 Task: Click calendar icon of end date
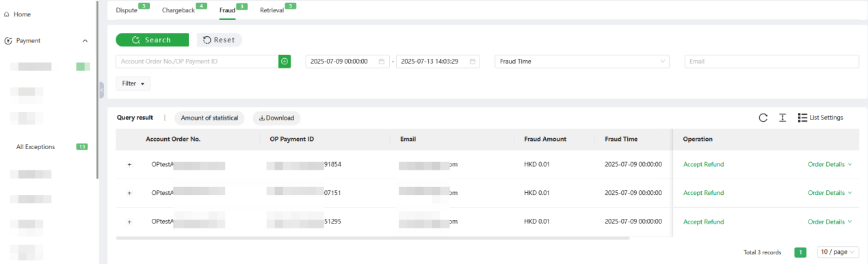click(473, 62)
